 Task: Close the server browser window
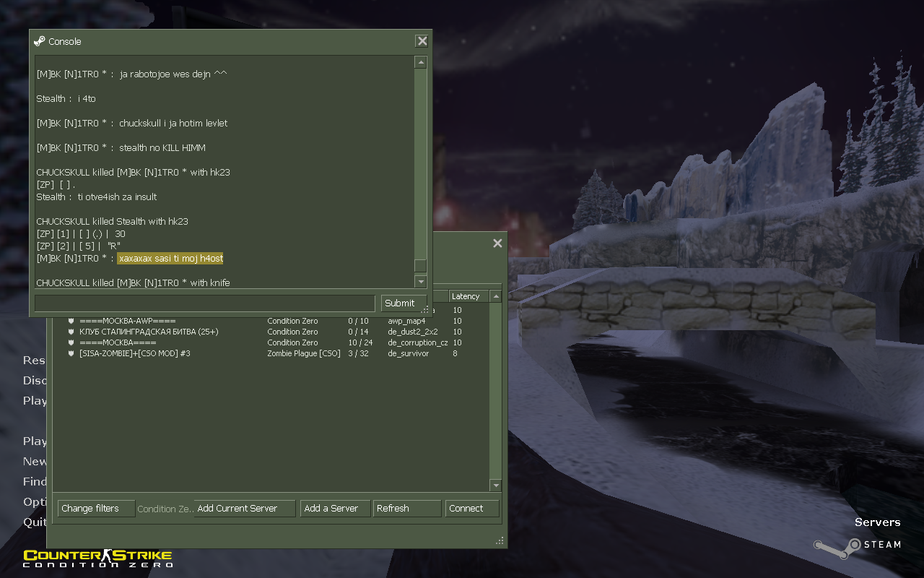[497, 243]
